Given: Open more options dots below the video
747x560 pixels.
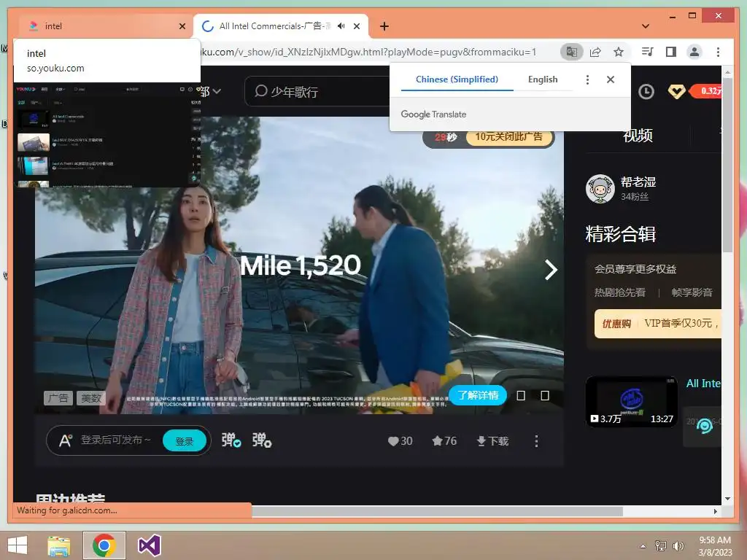Looking at the screenshot, I should click(x=536, y=441).
